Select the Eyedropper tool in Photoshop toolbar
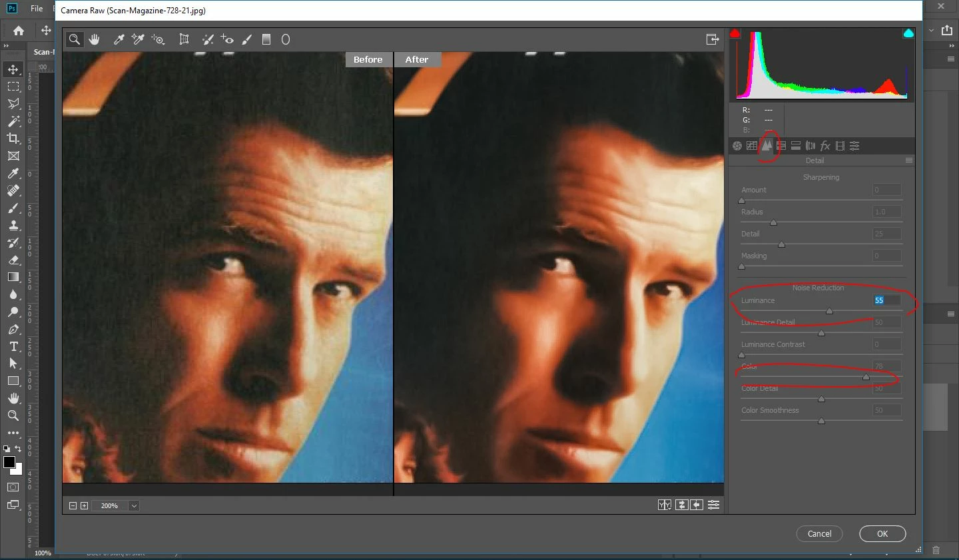 [x=13, y=173]
